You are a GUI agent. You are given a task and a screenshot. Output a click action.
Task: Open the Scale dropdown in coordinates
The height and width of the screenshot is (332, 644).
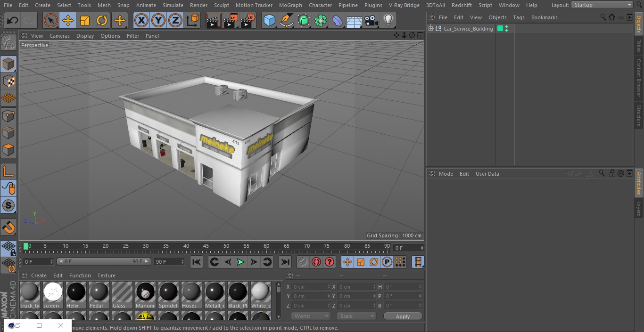(356, 316)
